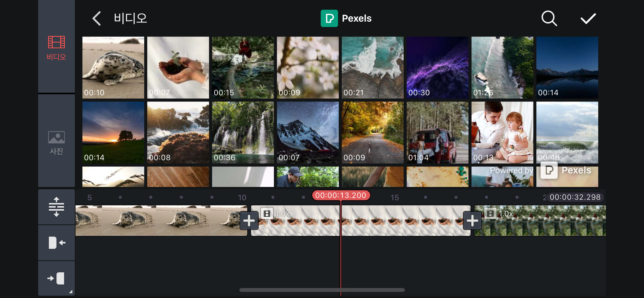Select the wooden floor video thumbnail
This screenshot has width=644, height=298.
(178, 177)
